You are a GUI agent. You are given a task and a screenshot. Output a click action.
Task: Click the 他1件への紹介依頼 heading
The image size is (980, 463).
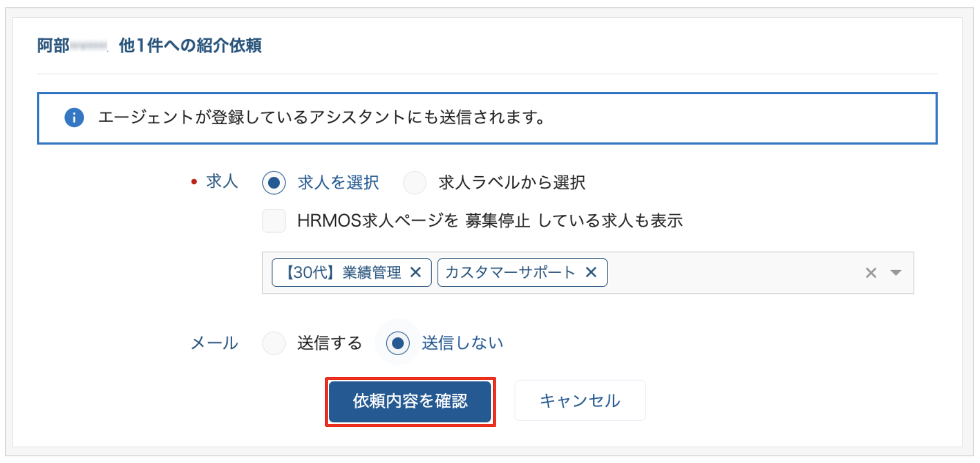pyautogui.click(x=190, y=46)
